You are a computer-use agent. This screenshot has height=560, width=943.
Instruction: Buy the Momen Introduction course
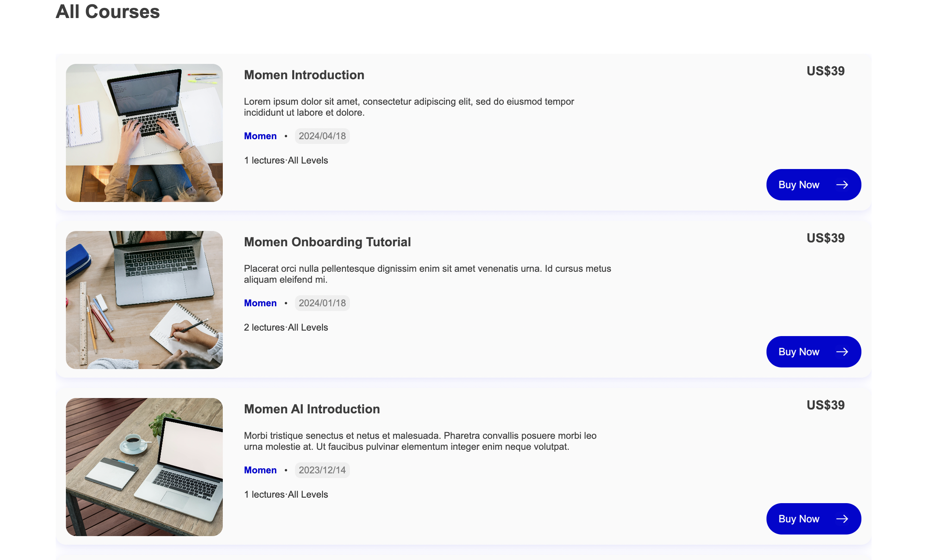click(x=814, y=185)
